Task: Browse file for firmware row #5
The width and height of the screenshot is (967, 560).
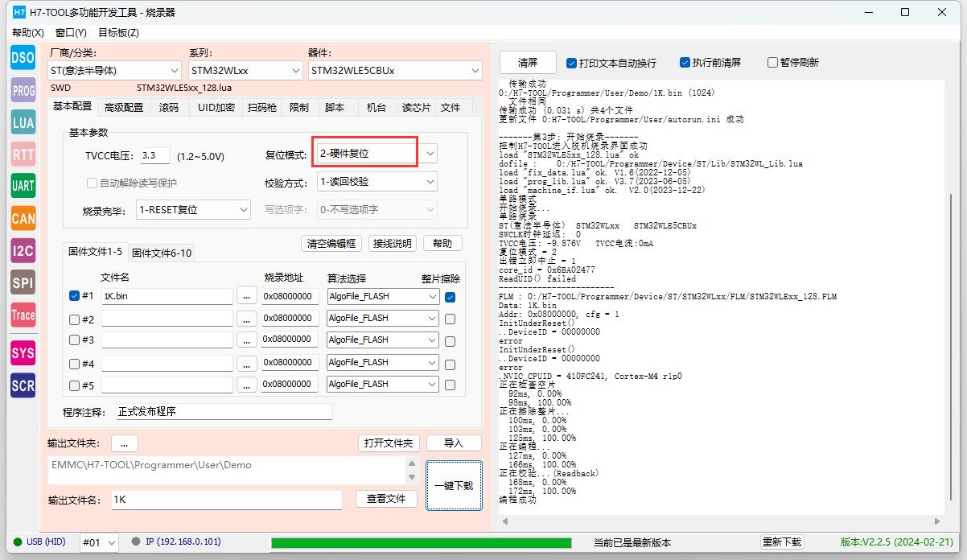Action: coord(248,385)
